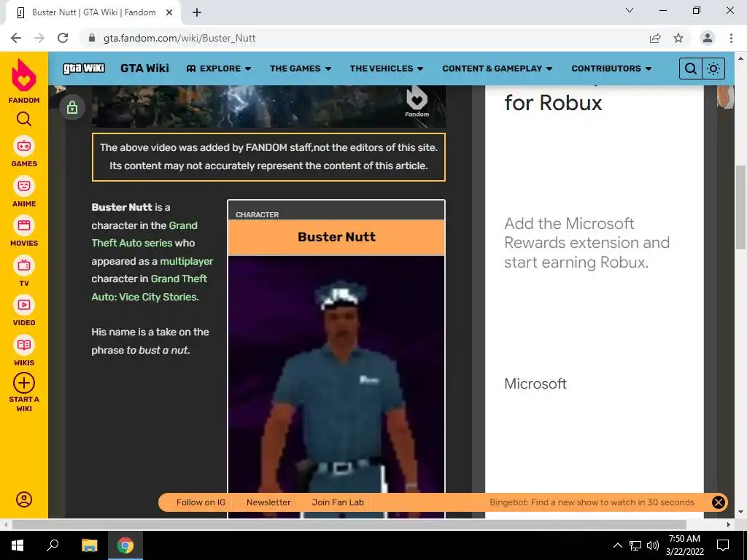Open Chrome's three-dot menu
Screen dimensions: 747x560
[731, 38]
